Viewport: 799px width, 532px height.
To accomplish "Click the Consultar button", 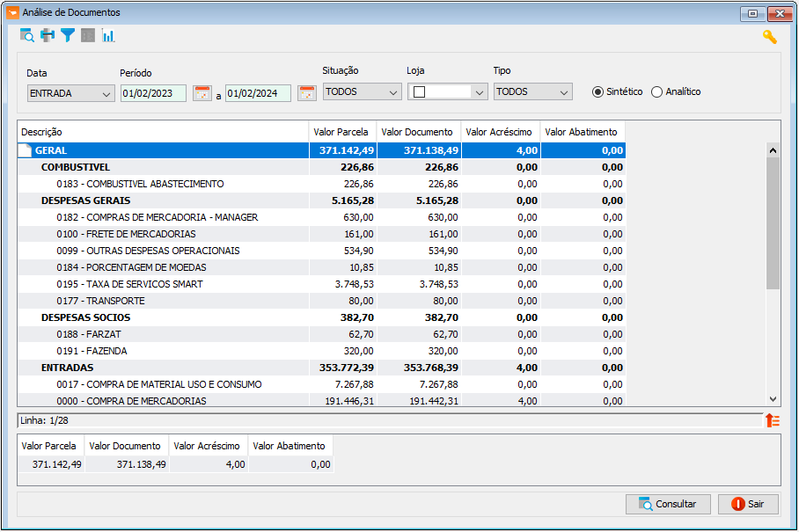I will (x=668, y=504).
